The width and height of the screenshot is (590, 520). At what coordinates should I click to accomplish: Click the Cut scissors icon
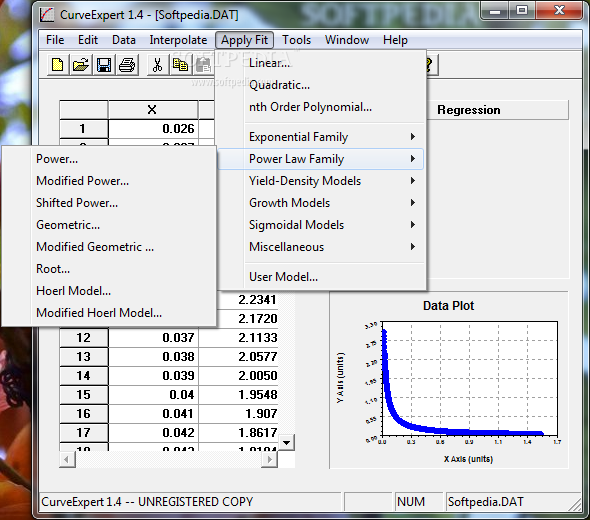(158, 65)
